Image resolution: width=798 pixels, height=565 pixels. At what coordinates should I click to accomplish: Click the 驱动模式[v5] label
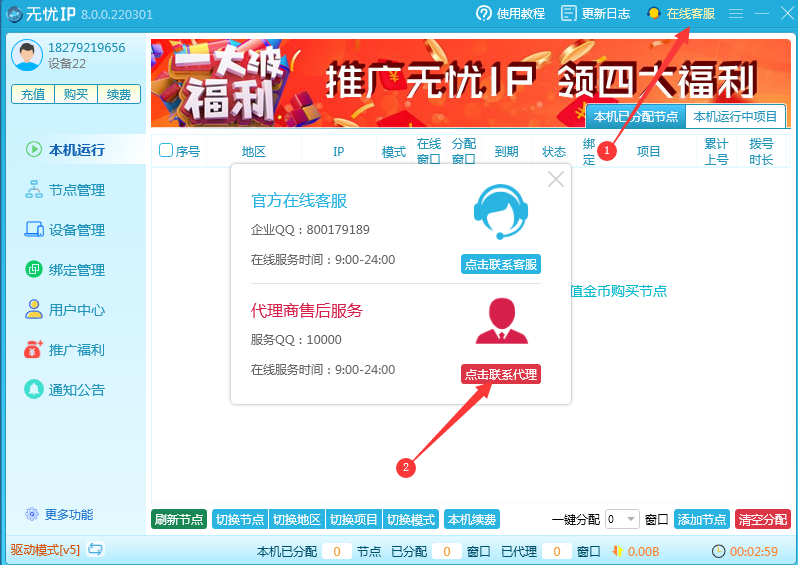tap(45, 550)
